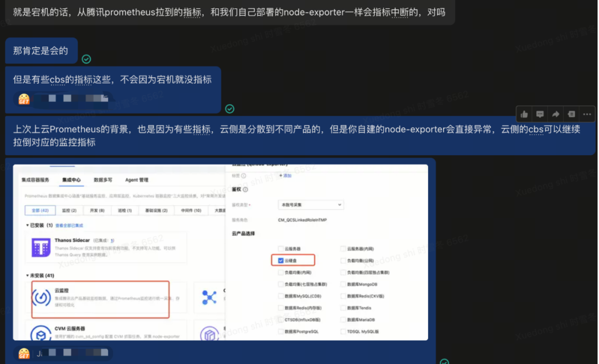Select the 监控 (2) filter tab
The height and width of the screenshot is (364, 599).
[69, 210]
